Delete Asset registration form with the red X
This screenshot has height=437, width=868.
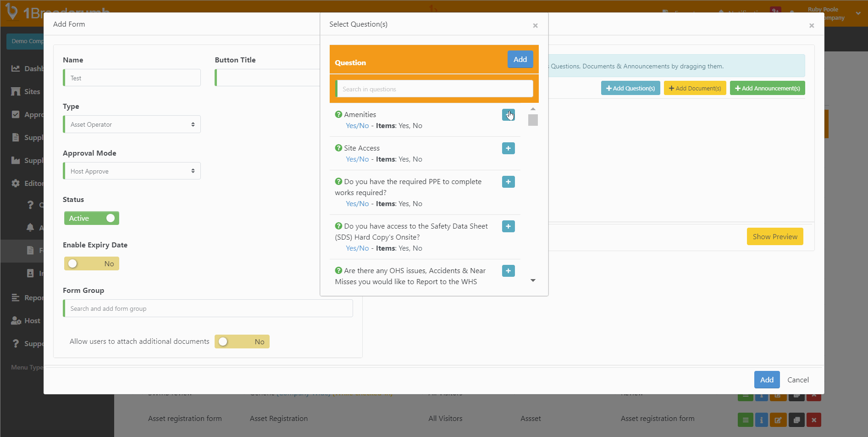(x=814, y=419)
